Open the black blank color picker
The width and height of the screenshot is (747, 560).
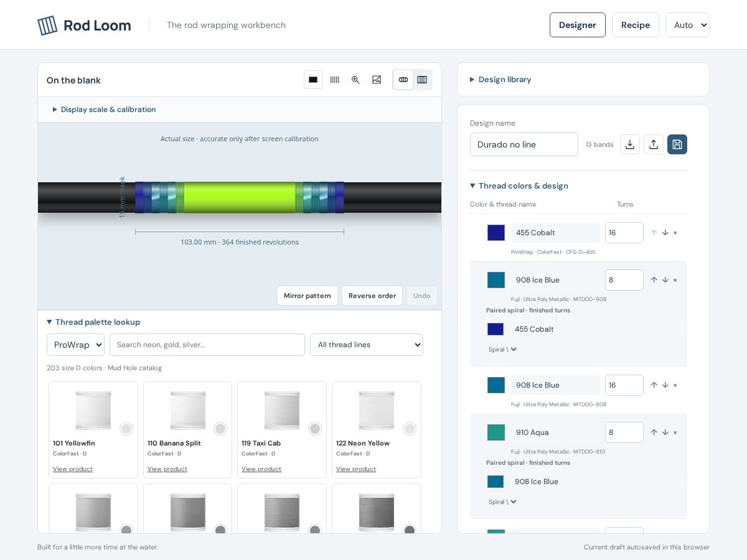coord(313,80)
